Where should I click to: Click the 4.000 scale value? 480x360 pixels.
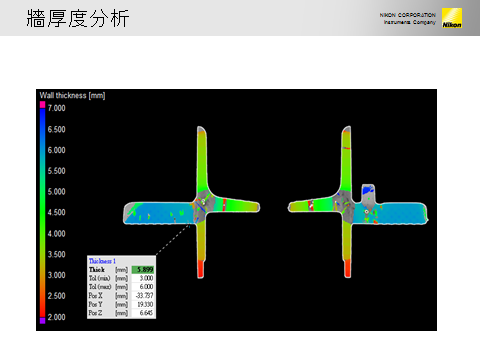[x=56, y=234]
